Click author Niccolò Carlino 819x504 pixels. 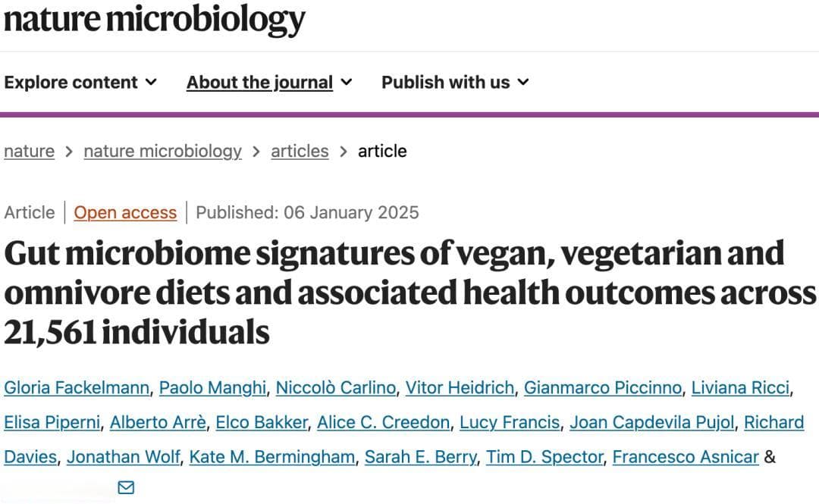[336, 387]
